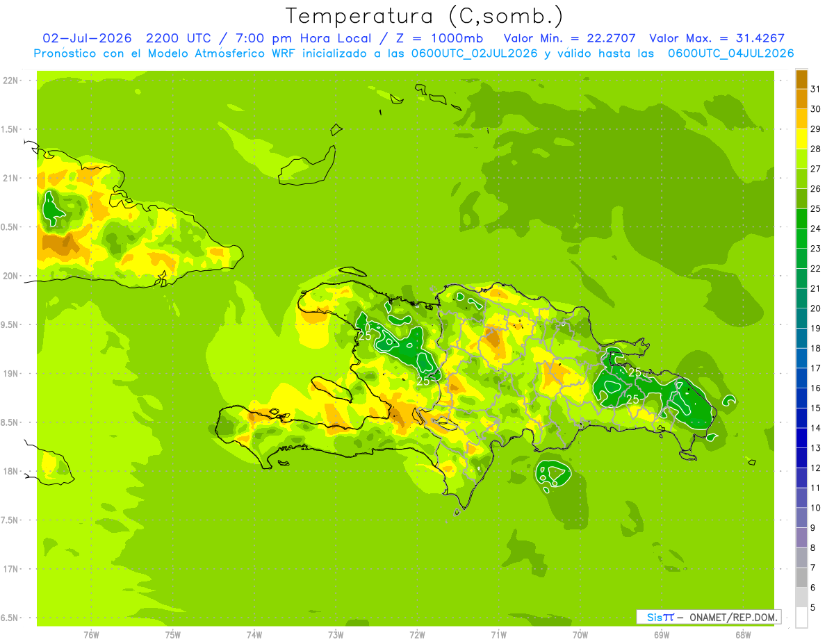Click 'Valor Min. = 22.2707' text
Screen dimensions: 834x644
click(x=569, y=38)
